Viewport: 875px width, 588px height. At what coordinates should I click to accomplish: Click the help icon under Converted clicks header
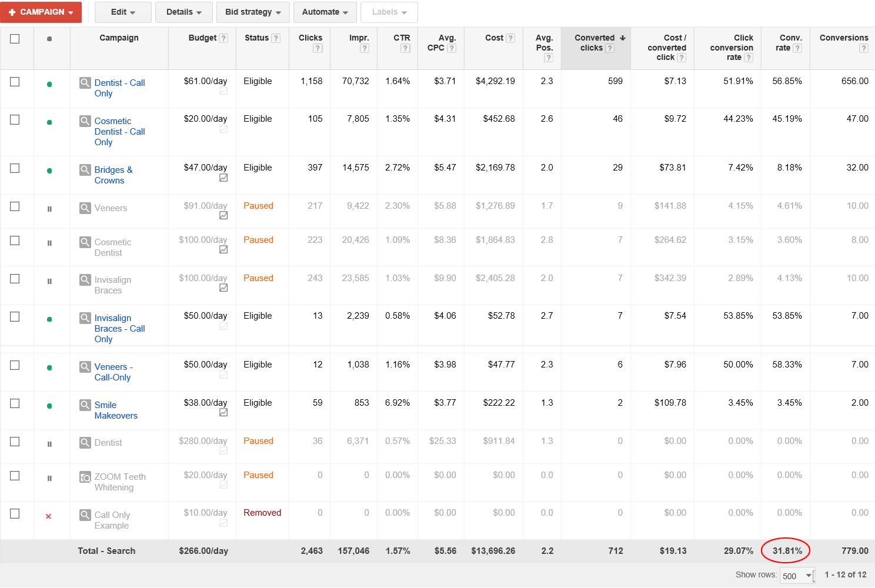pos(610,48)
